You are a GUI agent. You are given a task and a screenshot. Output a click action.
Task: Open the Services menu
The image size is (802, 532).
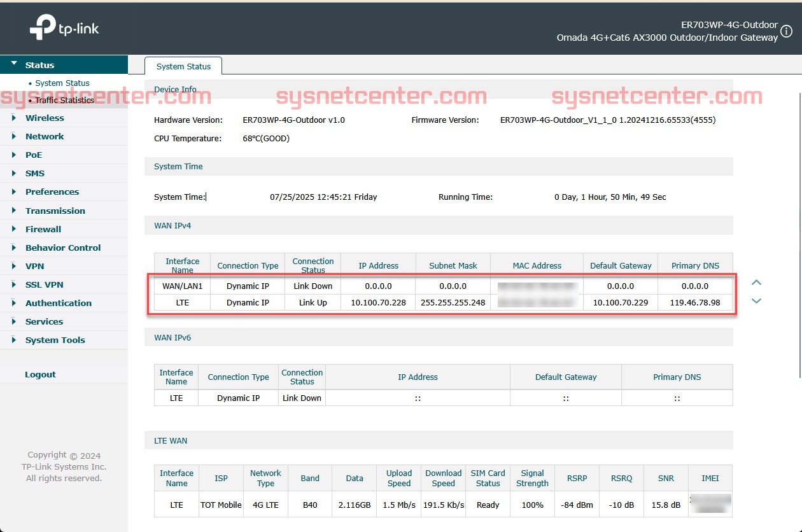pyautogui.click(x=64, y=321)
